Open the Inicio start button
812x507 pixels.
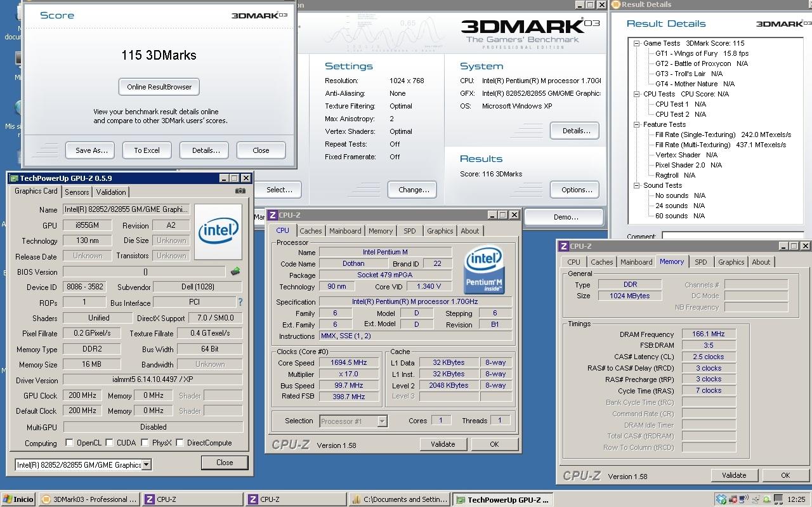pos(18,499)
